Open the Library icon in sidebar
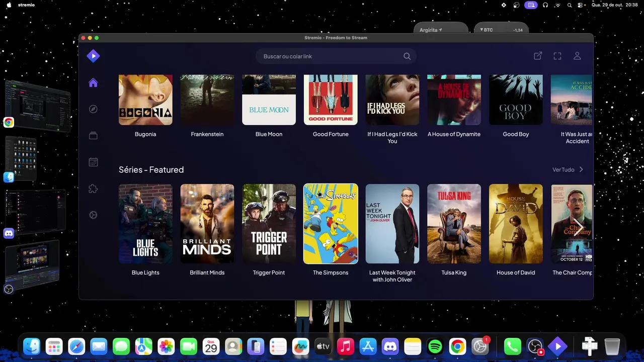The height and width of the screenshot is (362, 644). (93, 136)
